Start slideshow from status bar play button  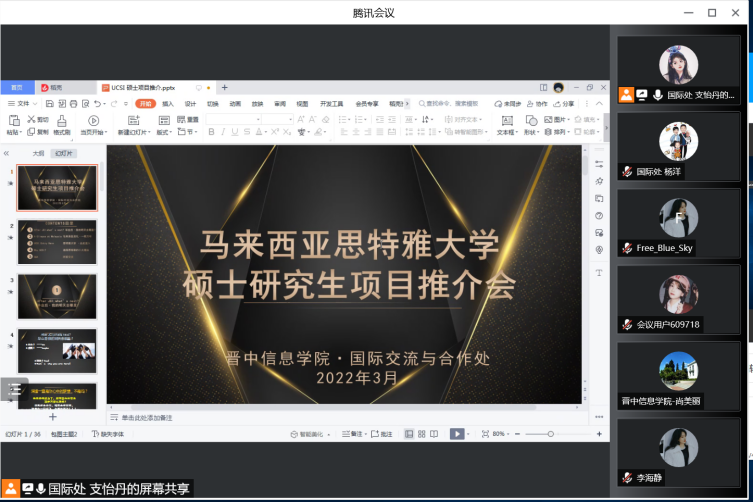456,434
